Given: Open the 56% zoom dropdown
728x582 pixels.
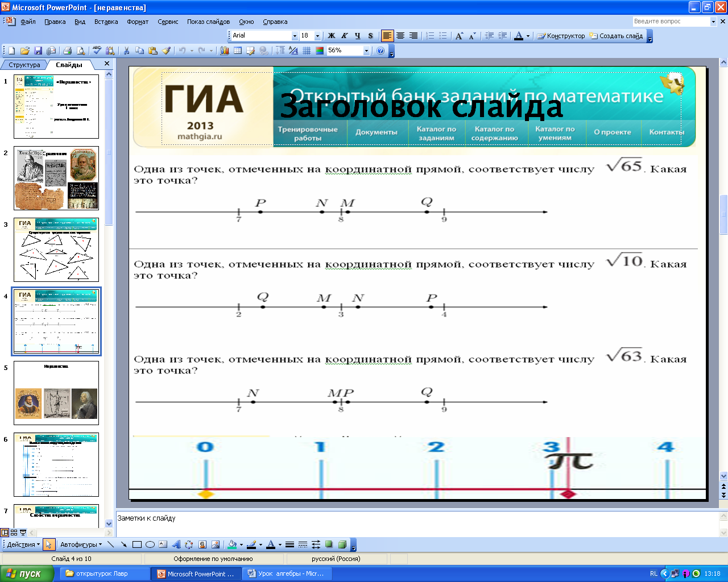Looking at the screenshot, I should tap(366, 51).
